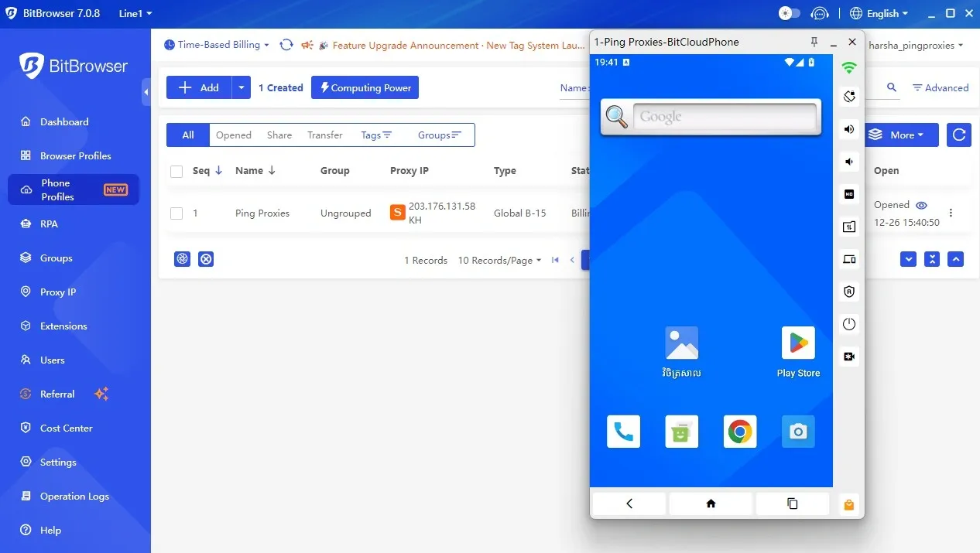Click the HD quality icon in phone sidebar
The height and width of the screenshot is (553, 980).
point(848,194)
